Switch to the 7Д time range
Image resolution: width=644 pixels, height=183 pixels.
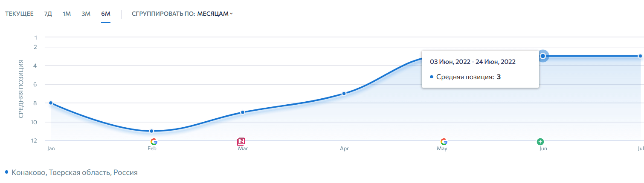48,14
